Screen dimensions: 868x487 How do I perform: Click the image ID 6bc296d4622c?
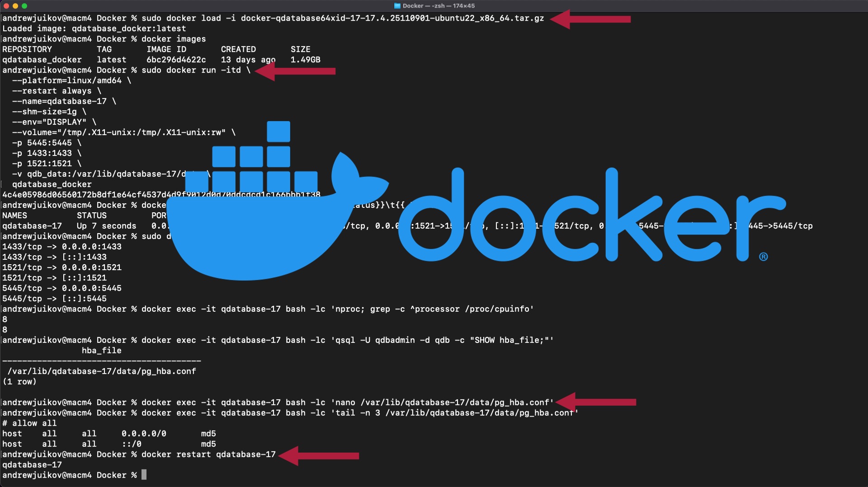(177, 59)
